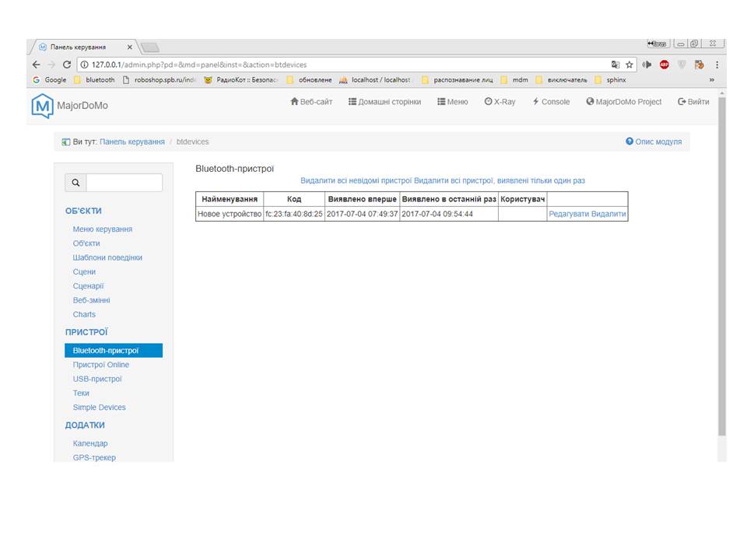This screenshot has width=747, height=560.
Task: Click the browser forward arrow
Action: 51,65
